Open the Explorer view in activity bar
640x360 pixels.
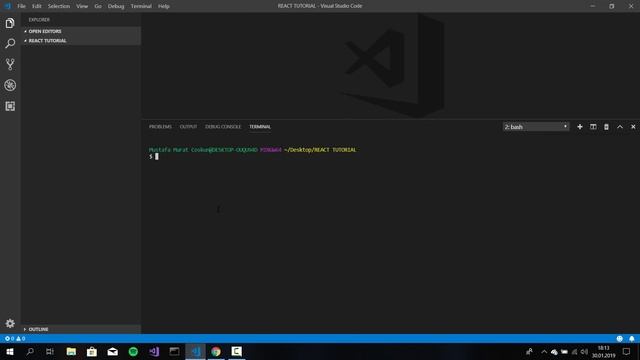10,23
